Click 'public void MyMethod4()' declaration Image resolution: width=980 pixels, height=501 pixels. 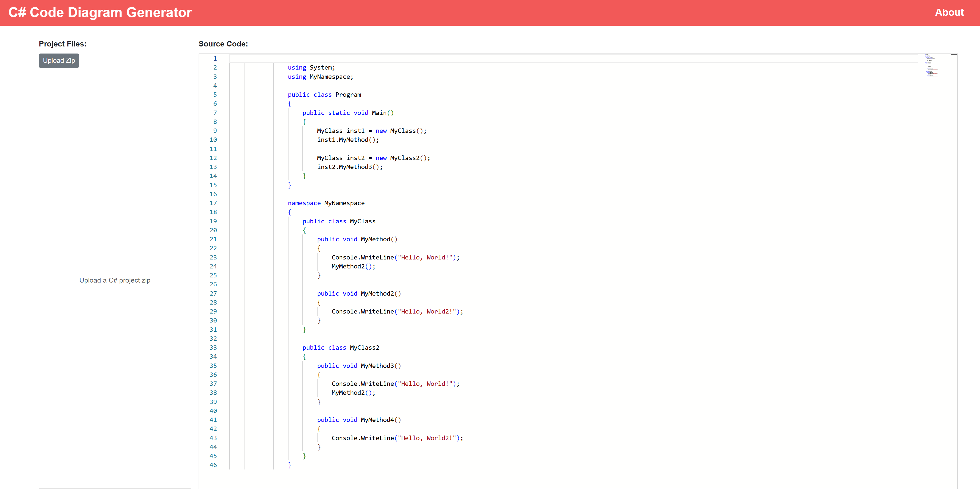pyautogui.click(x=359, y=420)
